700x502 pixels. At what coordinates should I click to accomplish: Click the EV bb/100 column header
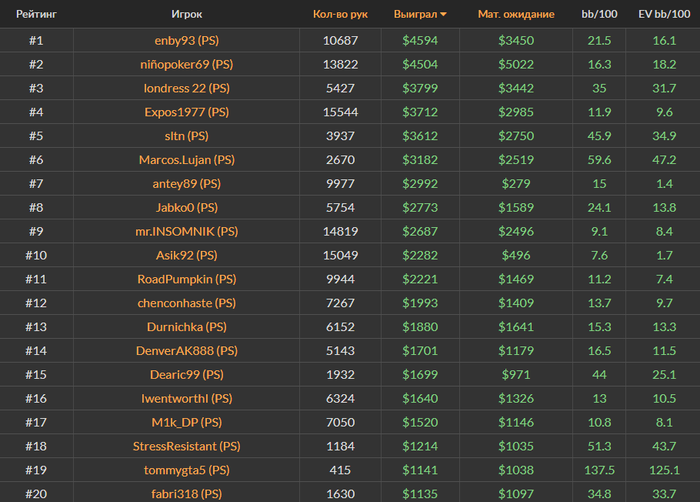coord(664,14)
